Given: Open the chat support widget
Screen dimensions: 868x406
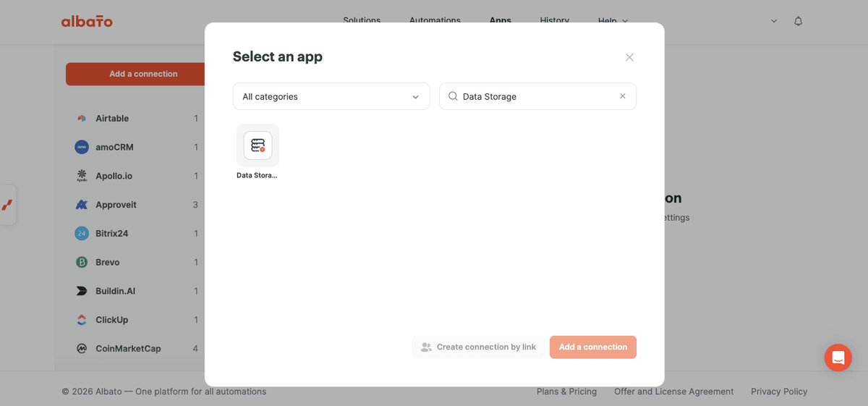Looking at the screenshot, I should pyautogui.click(x=838, y=358).
